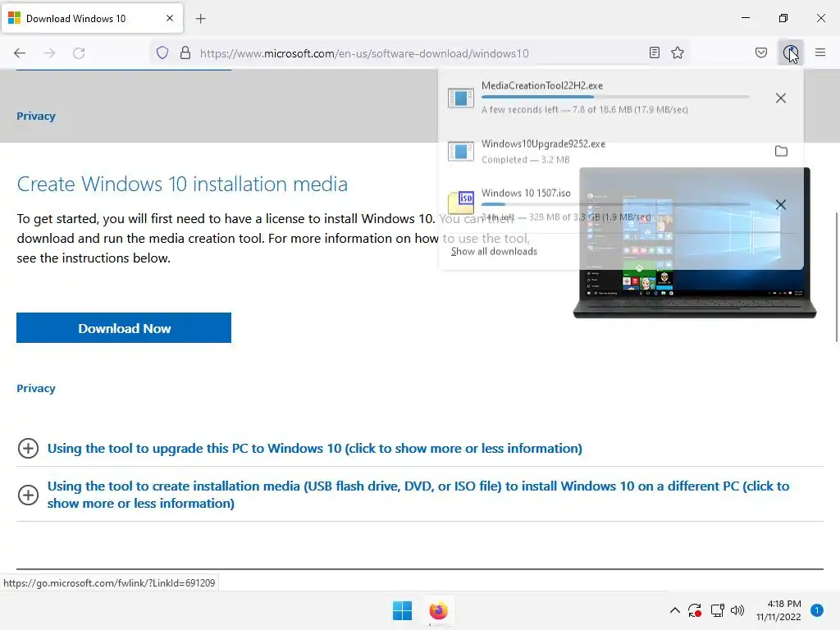The width and height of the screenshot is (840, 630).
Task: Select the MediaCreationTool22H2.exe file name
Action: (x=542, y=85)
